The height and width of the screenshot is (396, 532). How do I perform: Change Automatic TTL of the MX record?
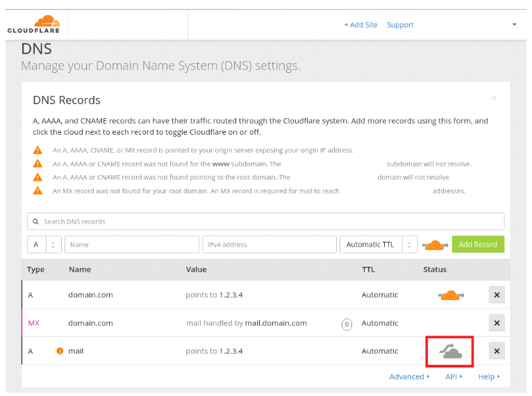tap(380, 323)
